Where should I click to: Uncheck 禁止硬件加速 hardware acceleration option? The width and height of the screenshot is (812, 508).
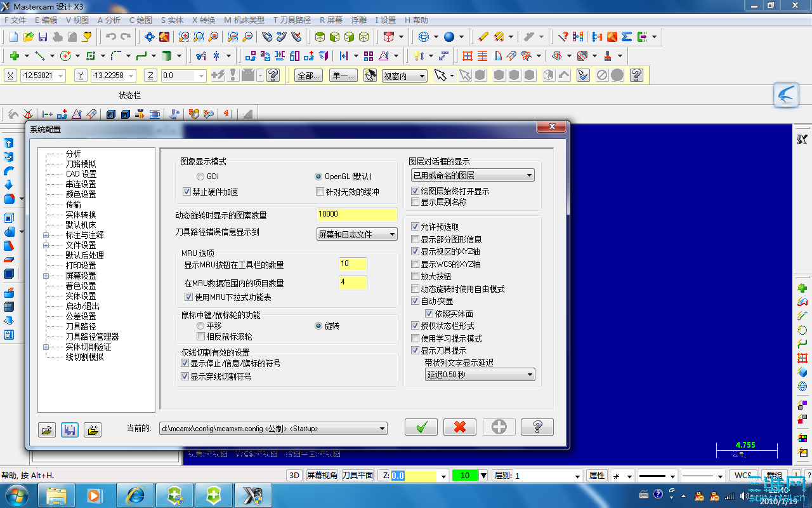pyautogui.click(x=187, y=191)
